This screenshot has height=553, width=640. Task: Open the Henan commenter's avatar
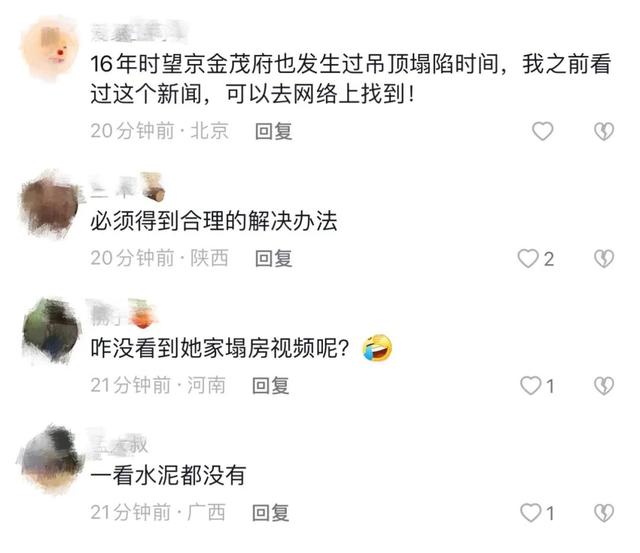tap(51, 331)
